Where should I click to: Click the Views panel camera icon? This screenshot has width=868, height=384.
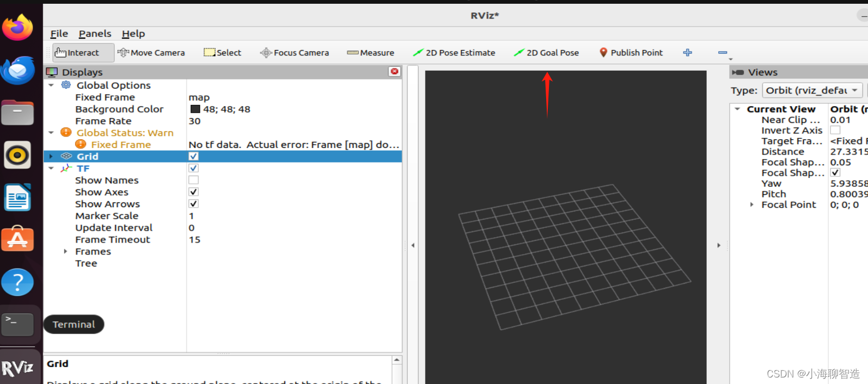(738, 72)
